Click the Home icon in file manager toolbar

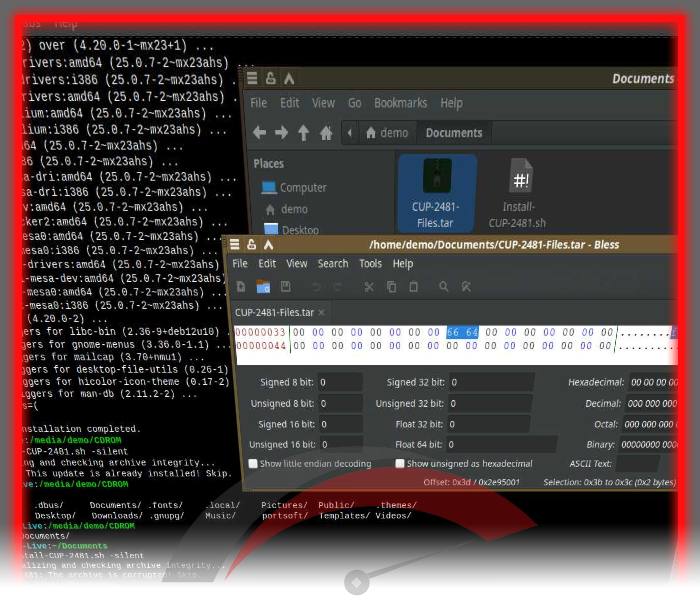tap(326, 133)
